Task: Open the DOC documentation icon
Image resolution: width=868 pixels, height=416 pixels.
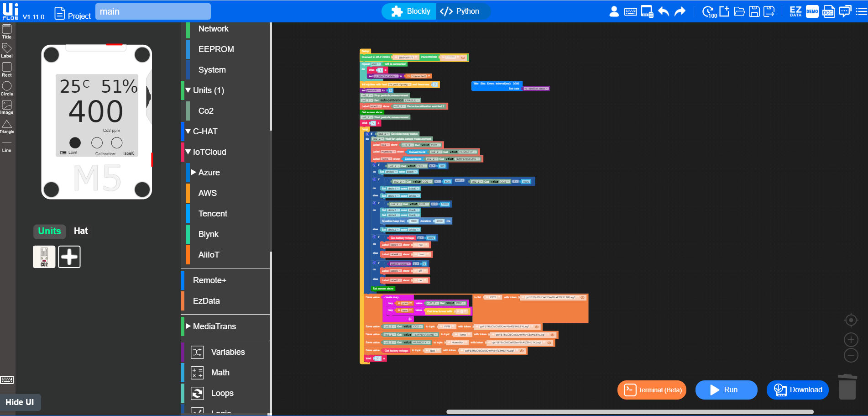Action: point(828,12)
